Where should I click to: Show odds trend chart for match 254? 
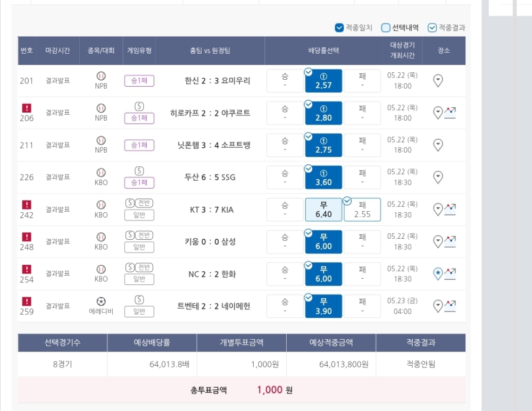coord(450,274)
